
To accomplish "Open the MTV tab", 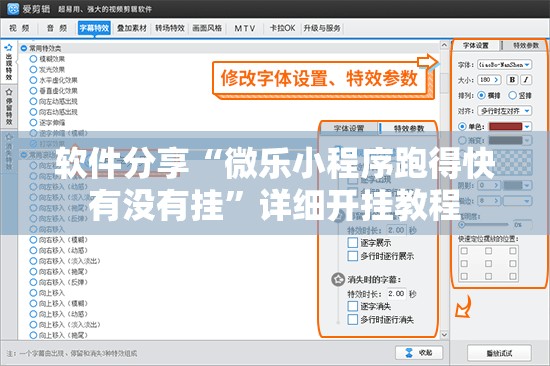I will coord(245,28).
